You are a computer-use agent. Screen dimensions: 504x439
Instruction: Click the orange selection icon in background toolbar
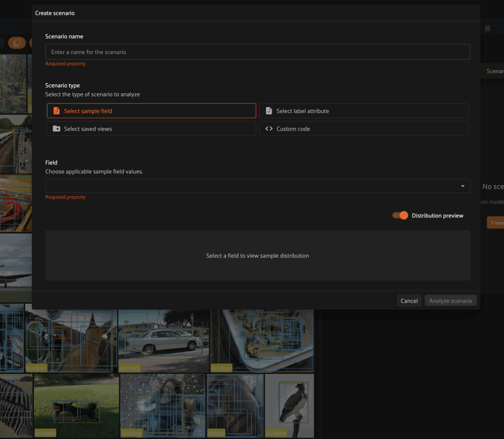[17, 43]
